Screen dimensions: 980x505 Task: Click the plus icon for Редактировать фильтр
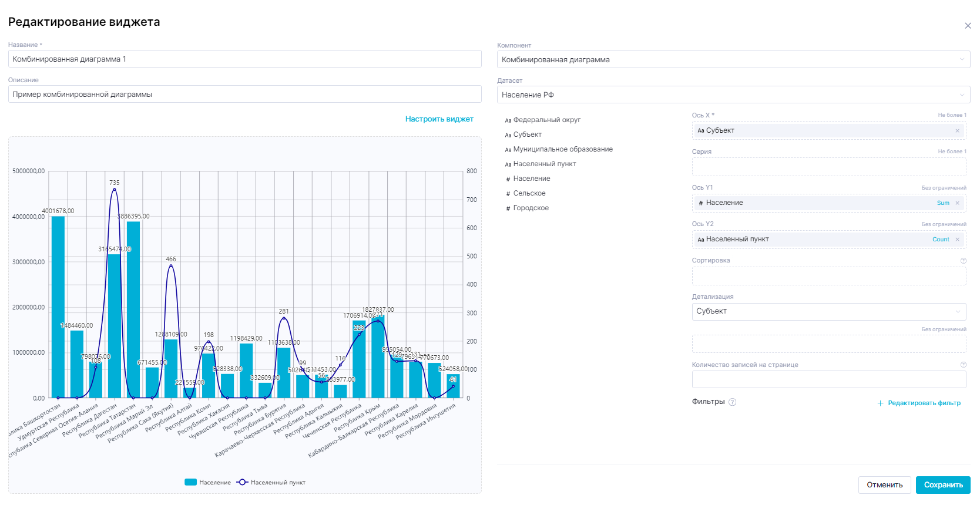click(880, 403)
